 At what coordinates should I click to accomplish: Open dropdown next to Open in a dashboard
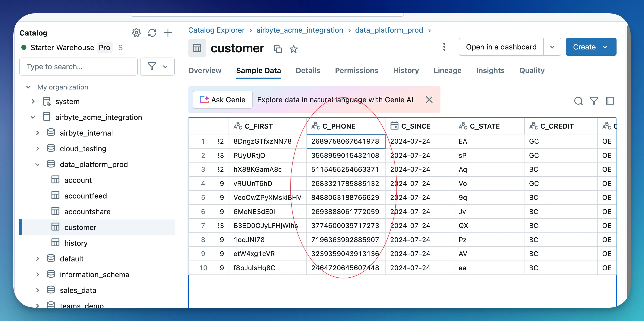(x=552, y=47)
